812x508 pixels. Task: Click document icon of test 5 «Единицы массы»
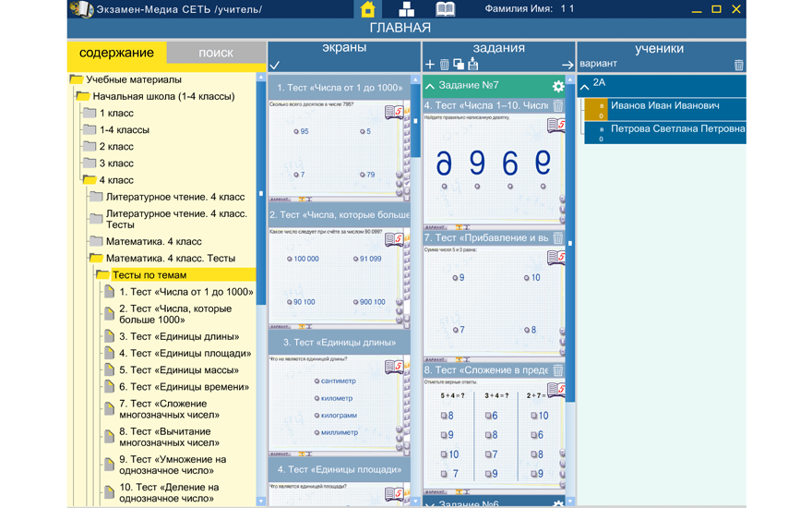tap(109, 370)
